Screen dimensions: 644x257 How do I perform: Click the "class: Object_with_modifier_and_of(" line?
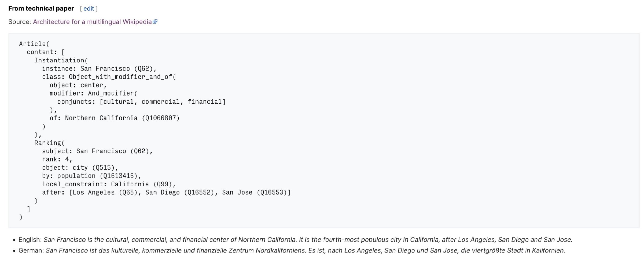click(x=109, y=77)
